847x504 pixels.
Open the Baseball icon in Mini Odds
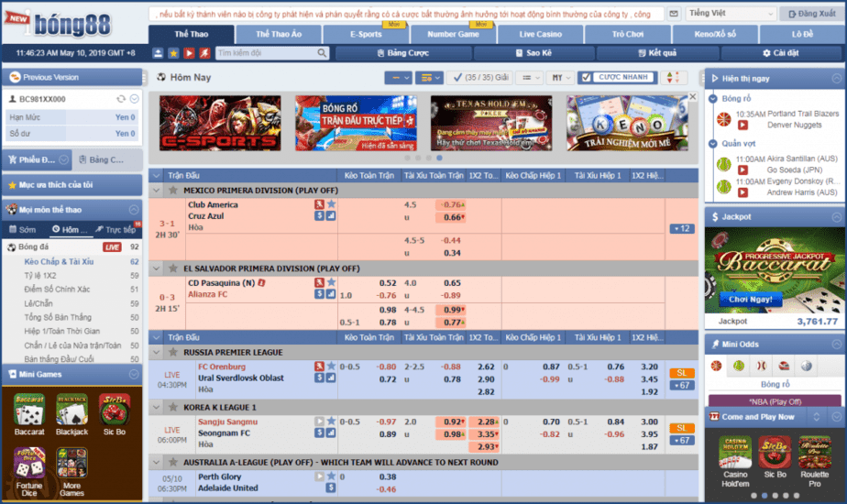tap(761, 366)
